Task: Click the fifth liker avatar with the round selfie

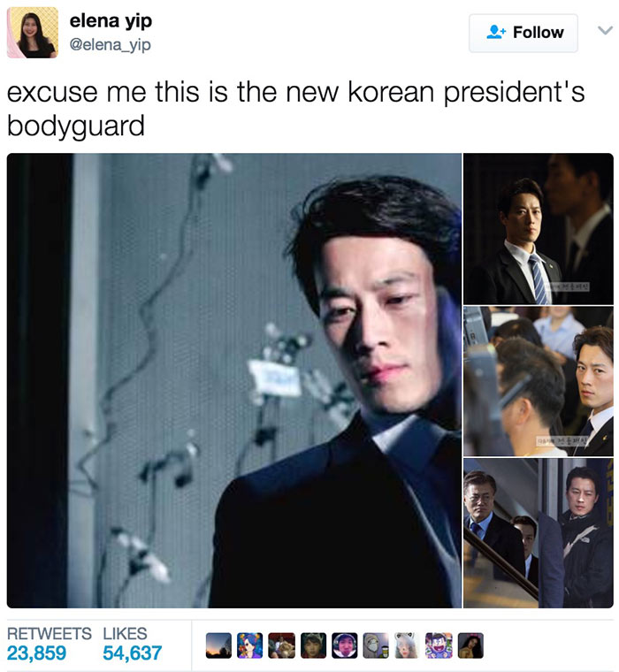Action: [x=345, y=645]
